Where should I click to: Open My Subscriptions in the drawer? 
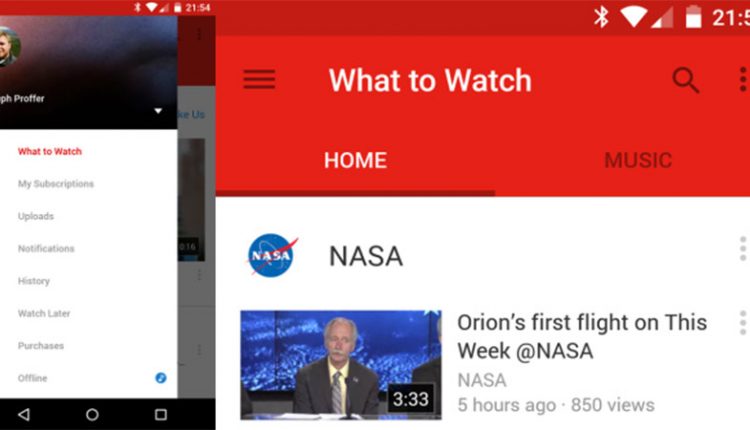click(56, 184)
